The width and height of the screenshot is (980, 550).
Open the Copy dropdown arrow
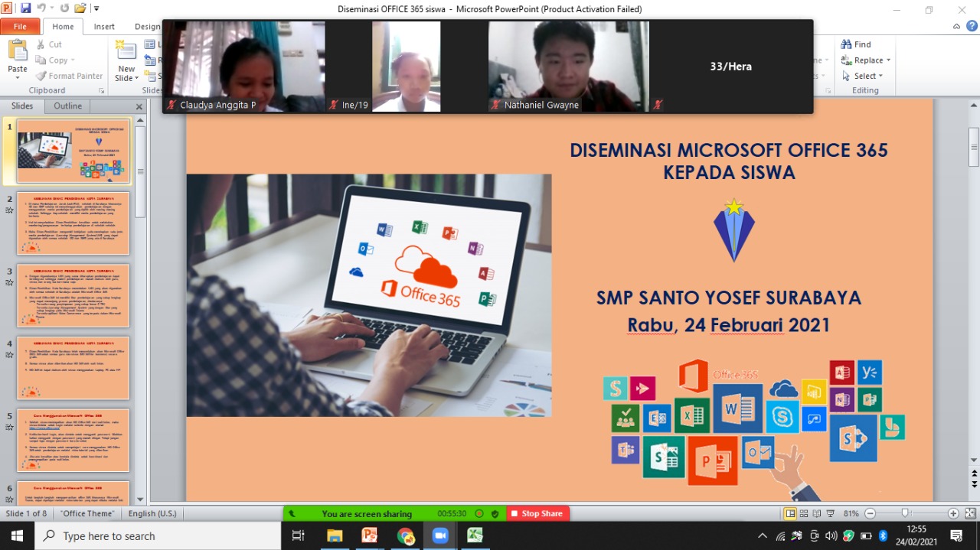tap(73, 60)
